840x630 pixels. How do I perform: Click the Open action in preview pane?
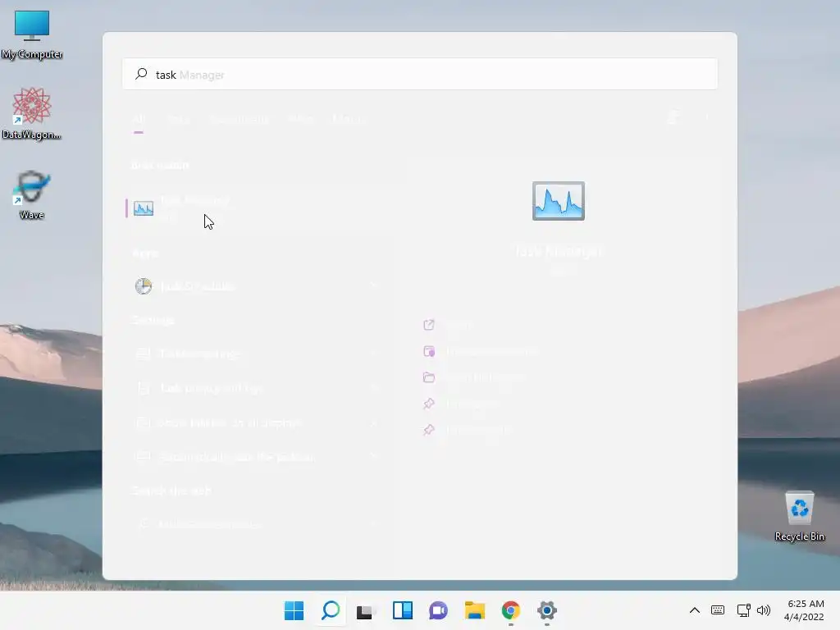[459, 325]
